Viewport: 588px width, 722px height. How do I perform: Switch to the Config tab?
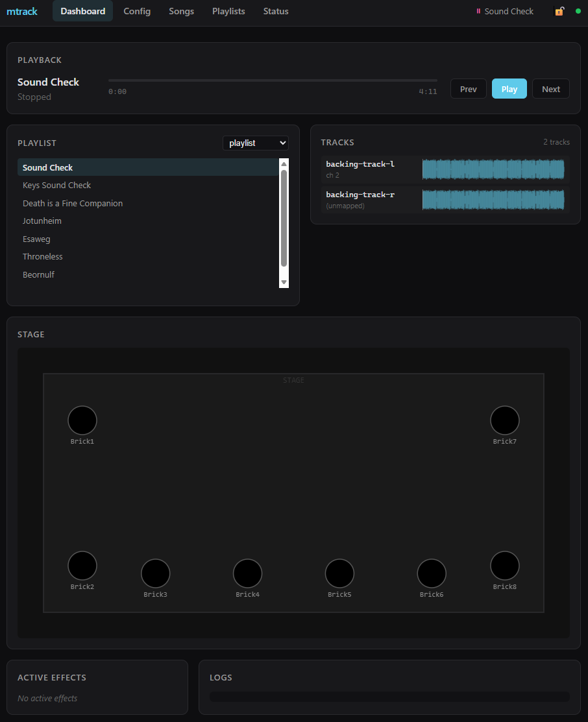tap(137, 11)
